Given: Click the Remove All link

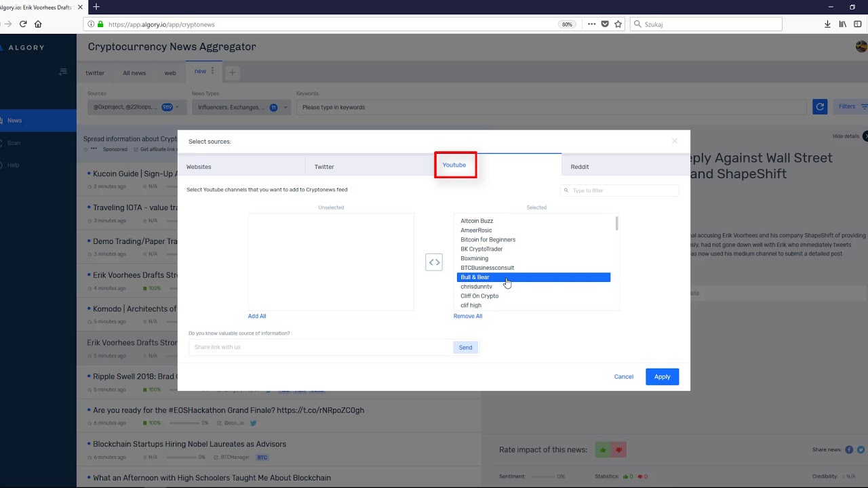Looking at the screenshot, I should pos(468,316).
